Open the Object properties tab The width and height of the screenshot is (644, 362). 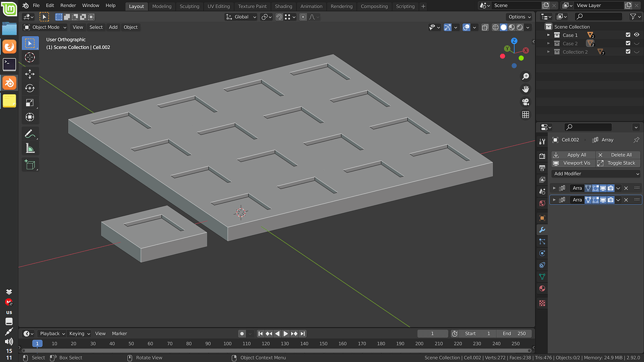[x=542, y=218]
